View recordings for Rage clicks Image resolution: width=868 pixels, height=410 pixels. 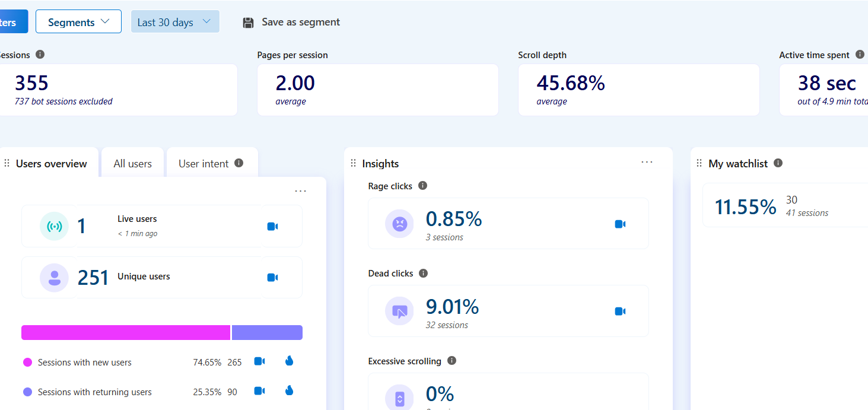tap(620, 224)
